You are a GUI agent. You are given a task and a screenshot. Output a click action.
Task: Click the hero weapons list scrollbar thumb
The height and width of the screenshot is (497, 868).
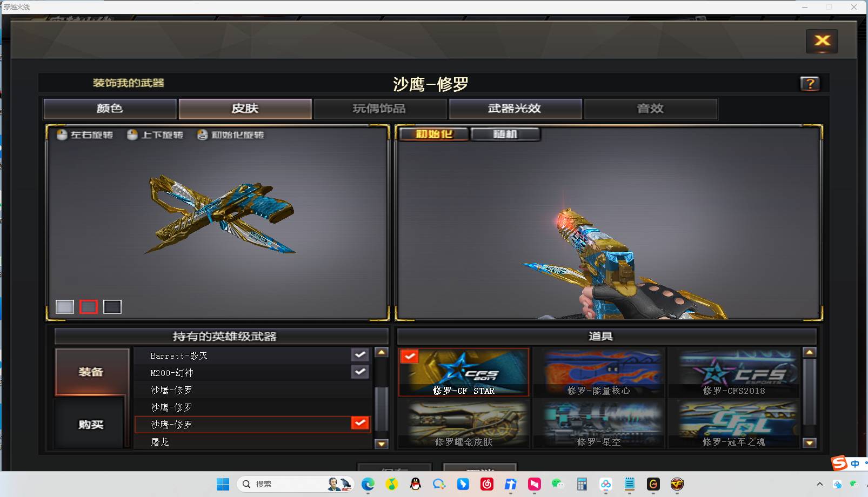click(x=382, y=408)
